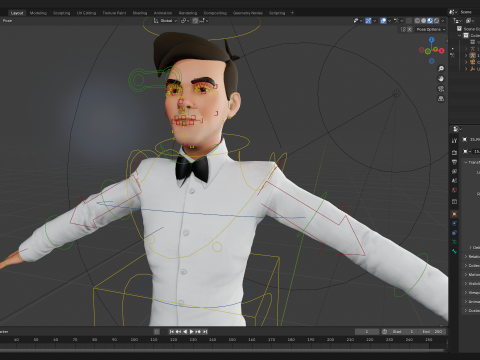
Task: Open the gizmo options dropdown arrow
Action: tap(374, 21)
